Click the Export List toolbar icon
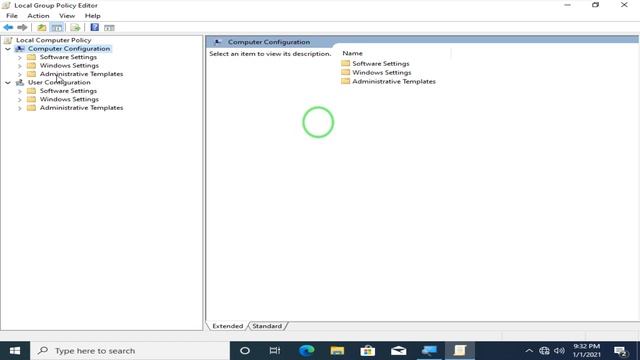The width and height of the screenshot is (640, 360). (75, 27)
